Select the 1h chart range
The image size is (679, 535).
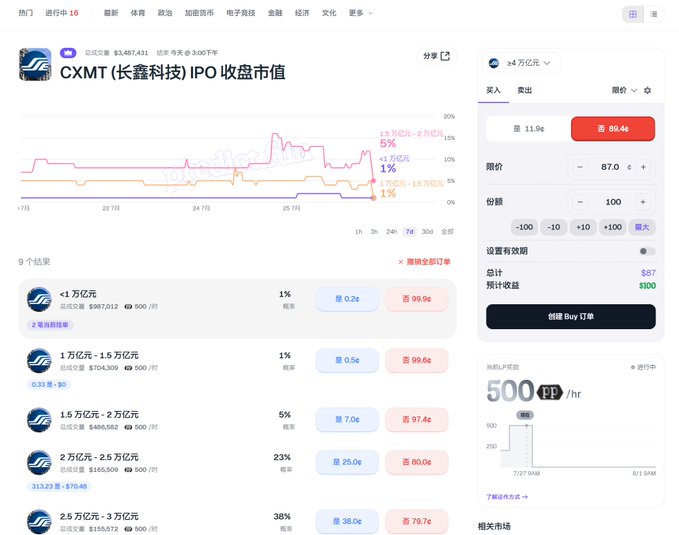pyautogui.click(x=359, y=232)
